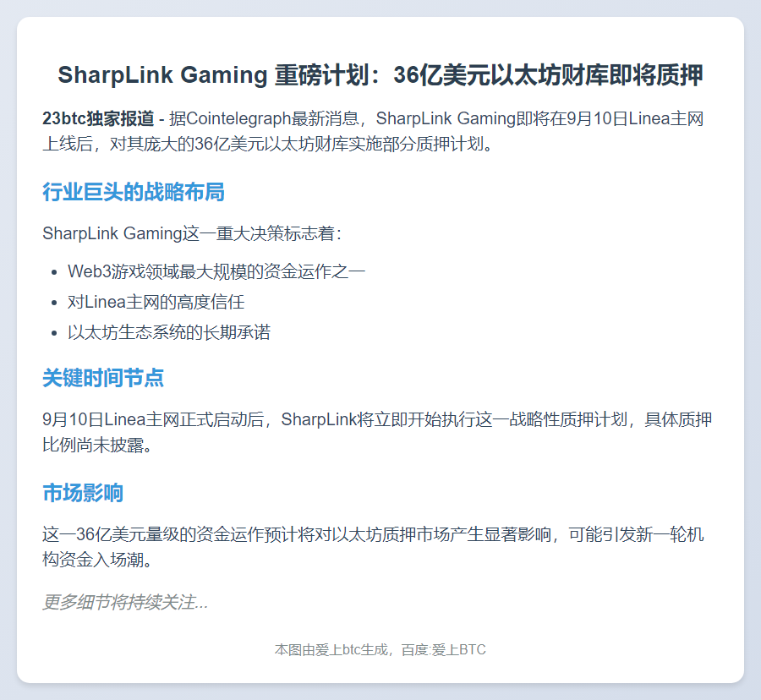
Task: Select the bullet item '以太坊生态系统的长期承诺'
Action: [x=169, y=332]
